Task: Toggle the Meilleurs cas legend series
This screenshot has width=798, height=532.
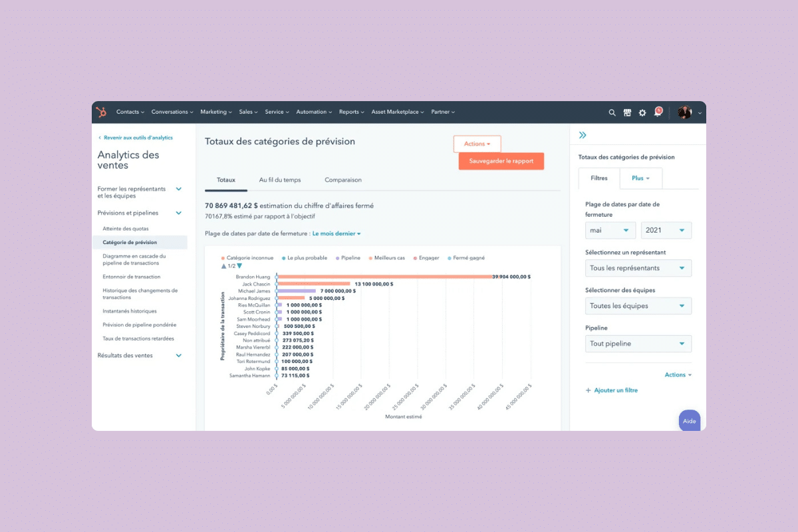Action: 389,258
